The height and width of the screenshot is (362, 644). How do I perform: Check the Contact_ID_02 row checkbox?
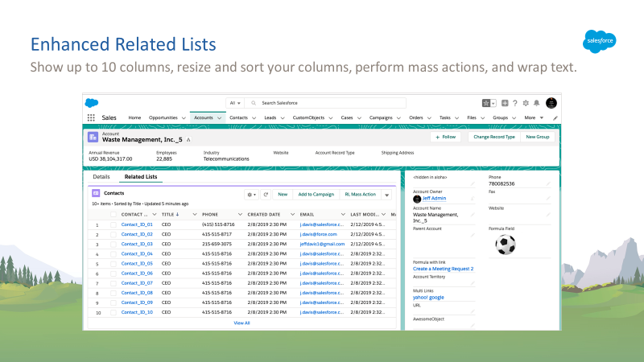[x=114, y=235]
